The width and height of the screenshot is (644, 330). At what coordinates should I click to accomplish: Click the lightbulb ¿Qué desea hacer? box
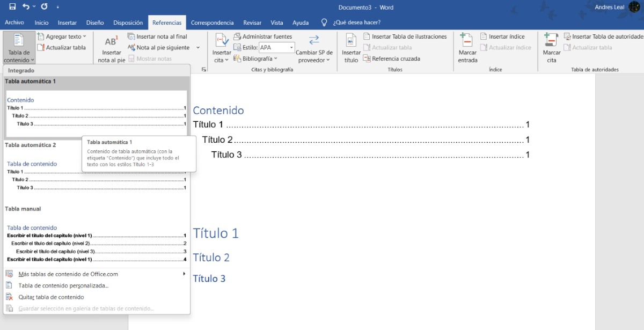coord(351,23)
